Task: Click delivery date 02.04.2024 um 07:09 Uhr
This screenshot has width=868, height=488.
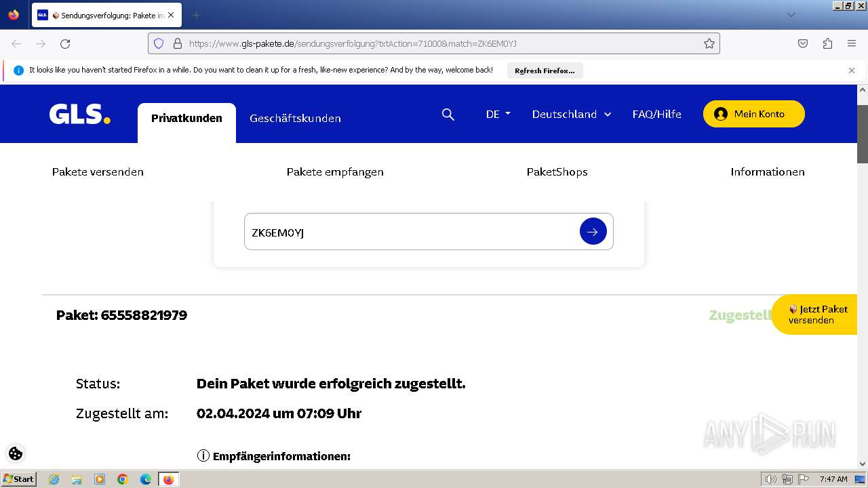Action: click(279, 413)
